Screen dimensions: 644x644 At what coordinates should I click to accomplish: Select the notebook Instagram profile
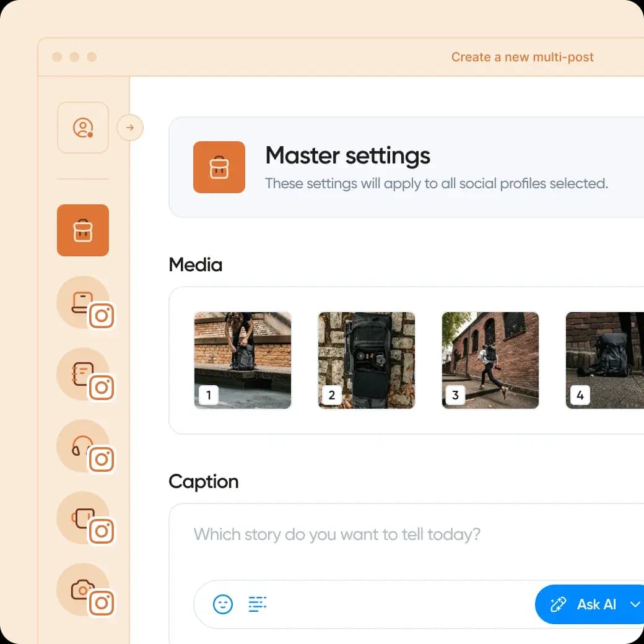pos(83,374)
